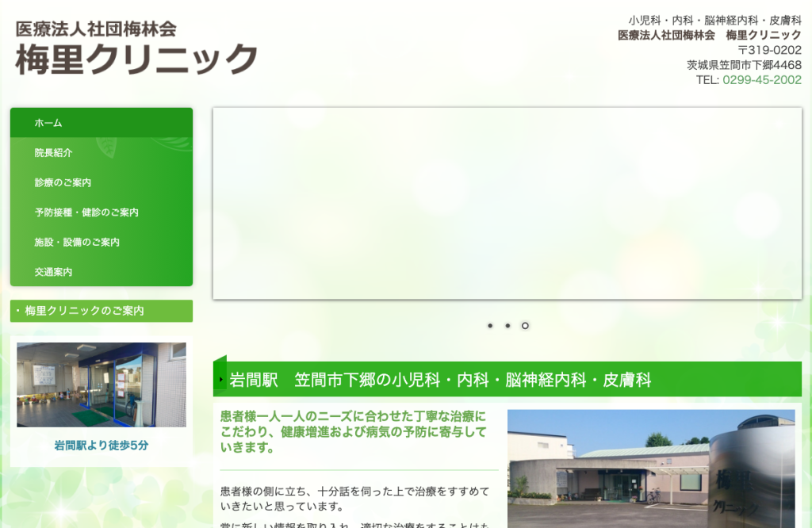The height and width of the screenshot is (528, 812).
Task: Select the third slideshow dot
Action: tap(525, 326)
